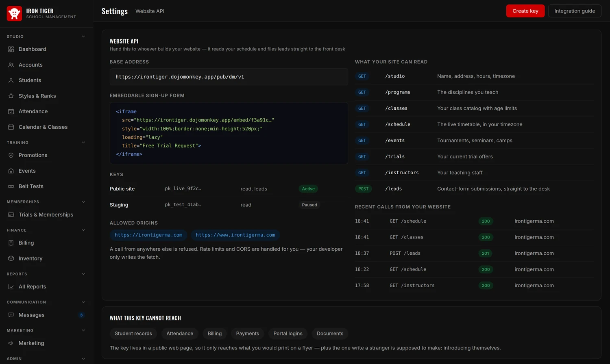The image size is (610, 364).
Task: Click the Paused status badge for Staging
Action: (309, 205)
